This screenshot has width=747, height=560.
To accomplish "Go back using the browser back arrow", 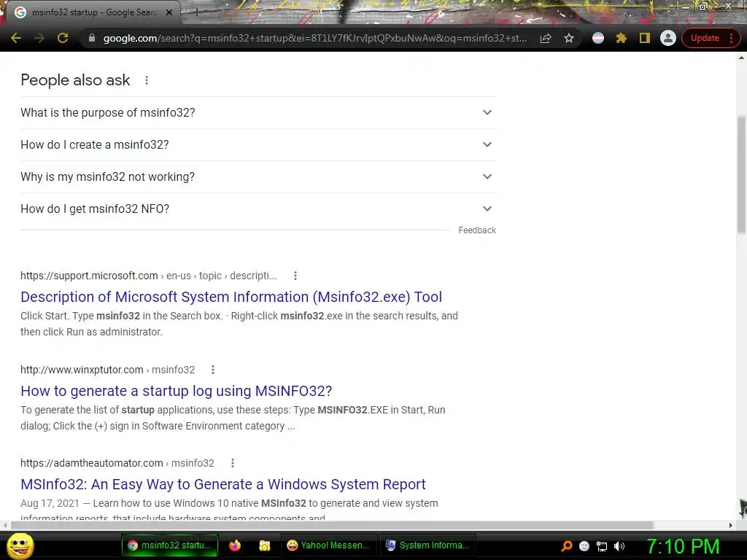I will (16, 38).
